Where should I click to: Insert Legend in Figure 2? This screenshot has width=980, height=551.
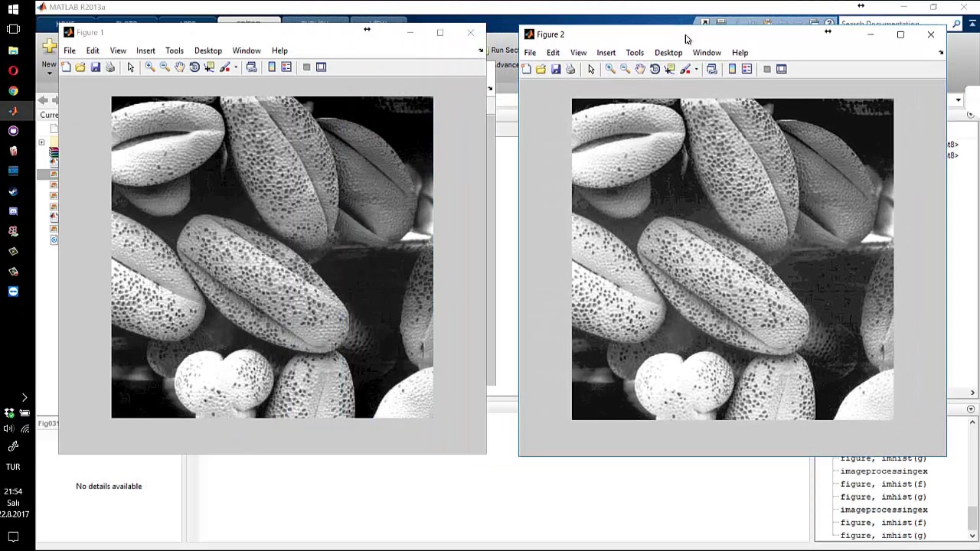coord(746,69)
